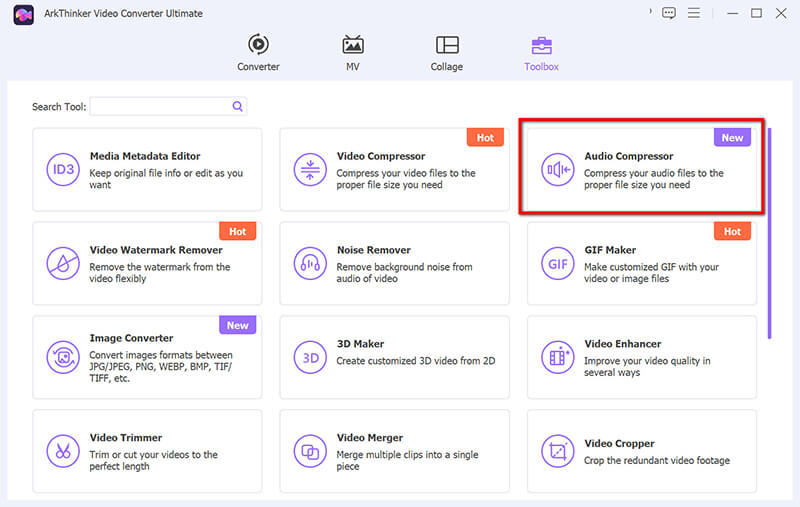800x507 pixels.
Task: Open the feedback chat icon
Action: click(x=669, y=13)
